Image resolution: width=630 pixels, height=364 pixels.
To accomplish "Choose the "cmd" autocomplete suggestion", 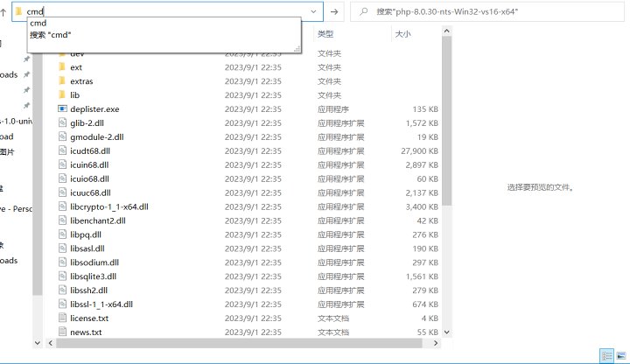I will [x=38, y=23].
